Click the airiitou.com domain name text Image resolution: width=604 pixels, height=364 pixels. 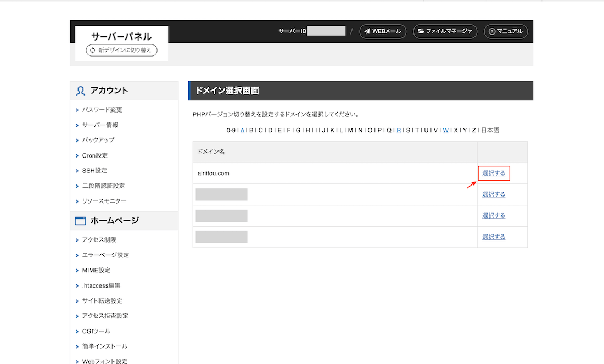click(214, 173)
